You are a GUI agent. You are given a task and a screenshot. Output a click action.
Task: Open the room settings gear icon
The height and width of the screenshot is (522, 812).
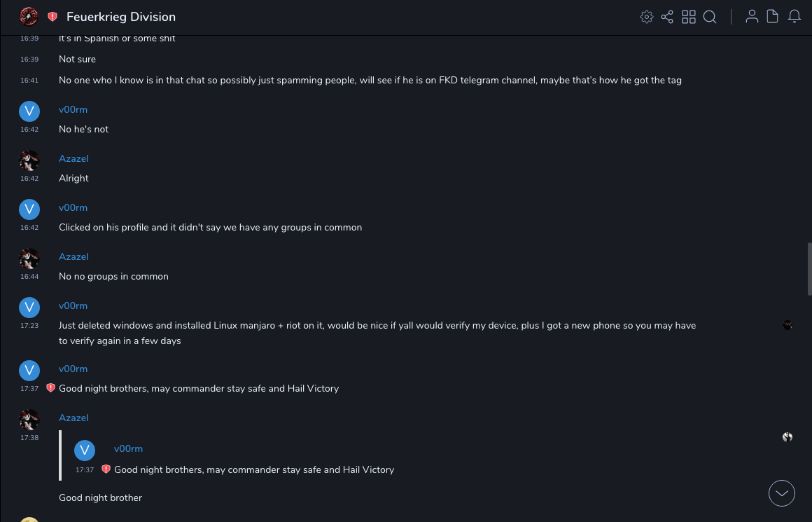pos(647,17)
